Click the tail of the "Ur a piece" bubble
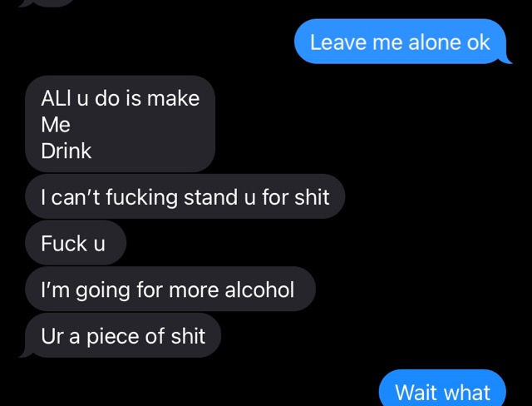Screen dimensions: 532x406 pyautogui.click(x=26, y=354)
